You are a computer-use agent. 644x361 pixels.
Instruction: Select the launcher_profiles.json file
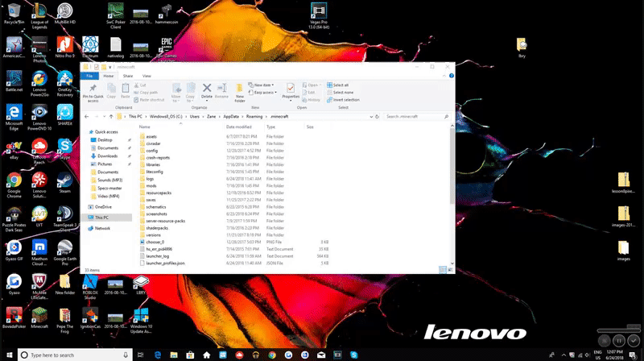(x=165, y=263)
